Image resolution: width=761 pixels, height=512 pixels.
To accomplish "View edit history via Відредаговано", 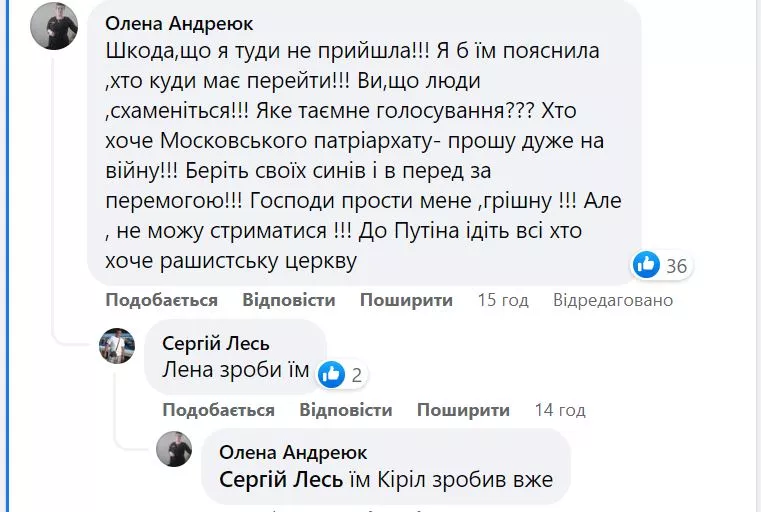I will [613, 300].
